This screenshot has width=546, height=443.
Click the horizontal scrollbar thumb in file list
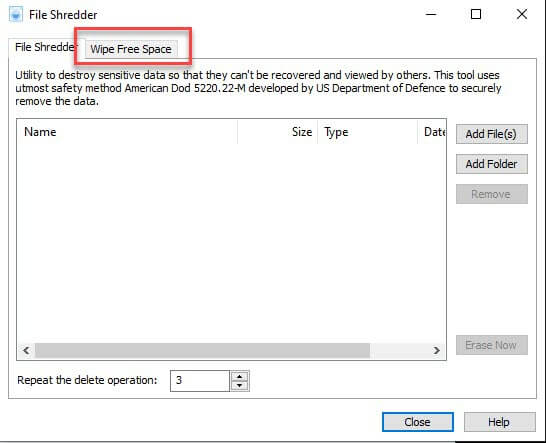coord(202,350)
